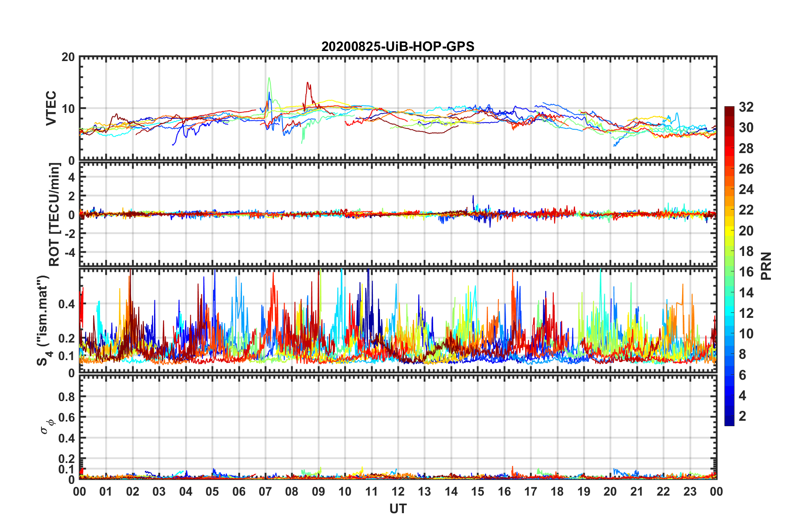Click the green VTEC spike peak near 07 UT
796x532 pixels.
[269, 78]
